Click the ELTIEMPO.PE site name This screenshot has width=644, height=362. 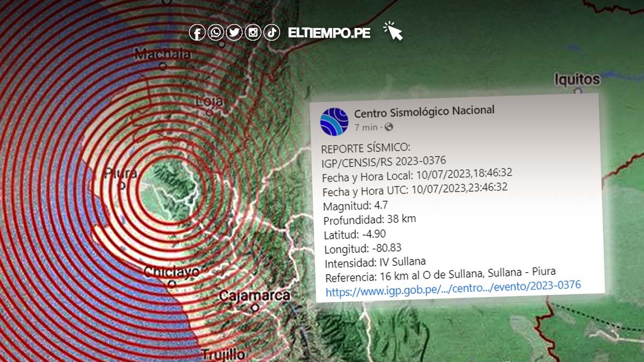(328, 32)
